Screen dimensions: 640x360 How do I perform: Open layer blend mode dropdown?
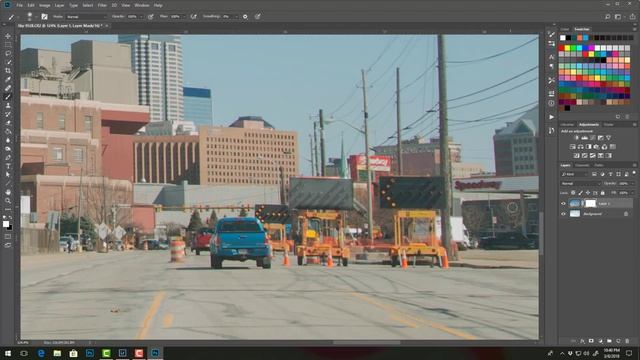581,184
